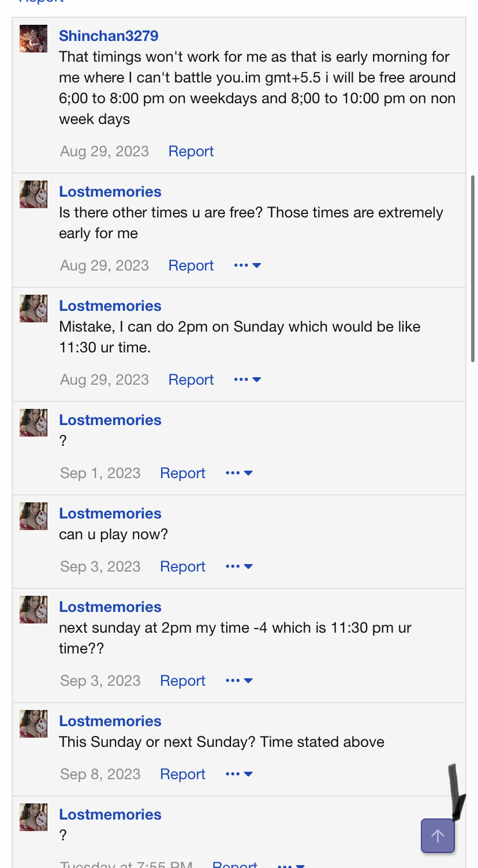Open Lostmemories avatar on 'early for me' comment
The height and width of the screenshot is (868, 478).
[x=33, y=194]
